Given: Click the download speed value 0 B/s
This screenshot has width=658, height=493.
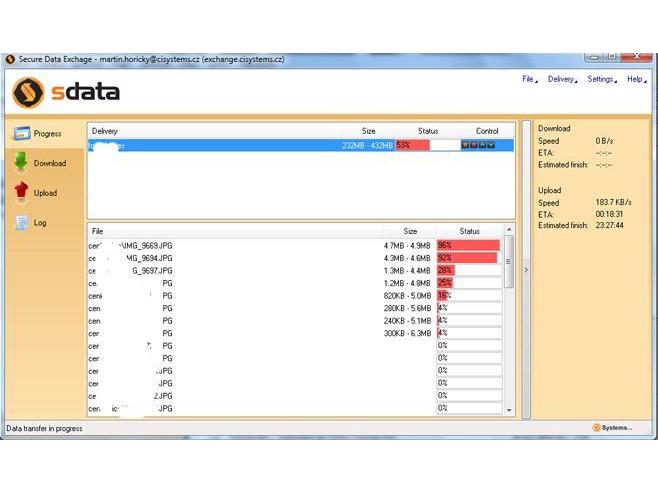Looking at the screenshot, I should (604, 141).
